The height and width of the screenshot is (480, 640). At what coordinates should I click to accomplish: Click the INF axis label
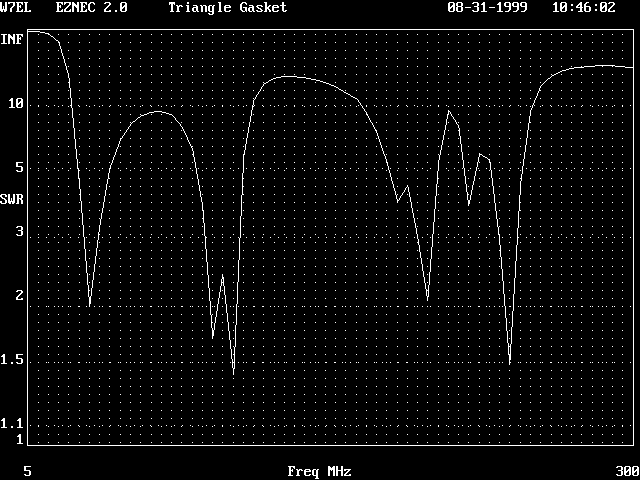[x=12, y=40]
